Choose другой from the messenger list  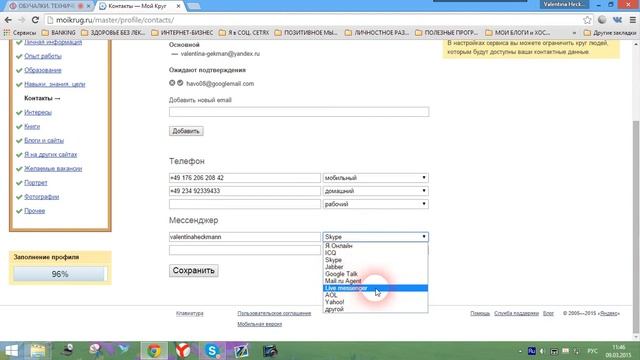click(x=376, y=309)
